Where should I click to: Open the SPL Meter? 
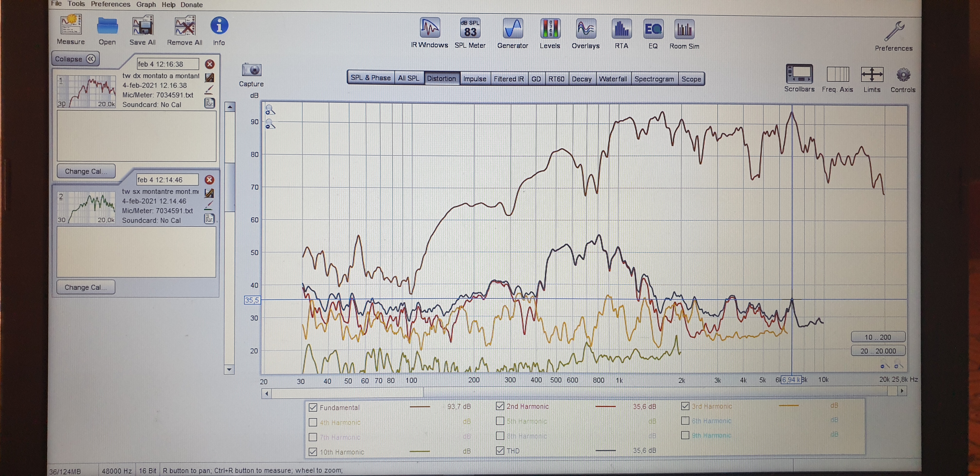470,28
